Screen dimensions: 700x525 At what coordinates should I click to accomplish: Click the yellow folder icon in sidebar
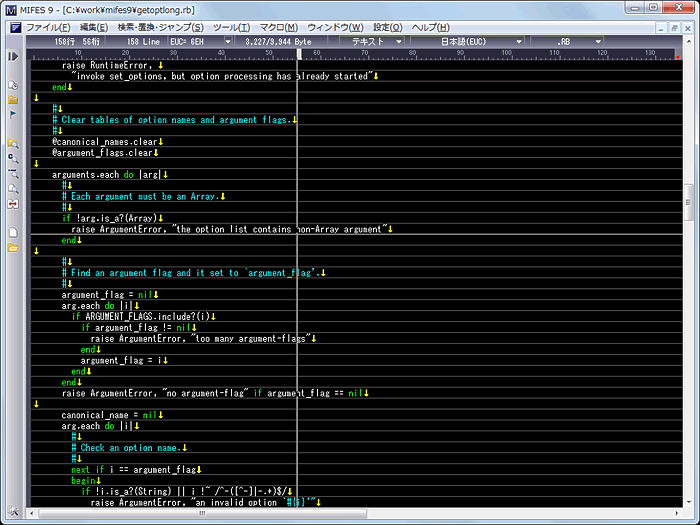(x=13, y=100)
